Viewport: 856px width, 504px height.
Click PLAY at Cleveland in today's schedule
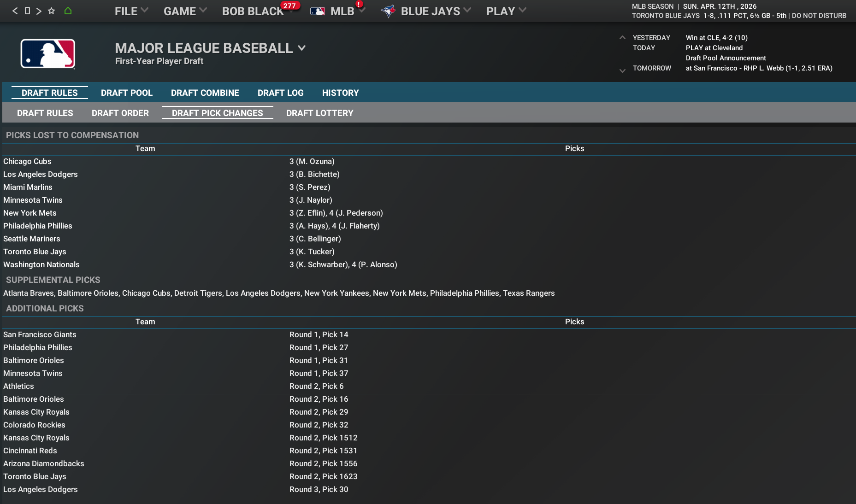coord(714,48)
